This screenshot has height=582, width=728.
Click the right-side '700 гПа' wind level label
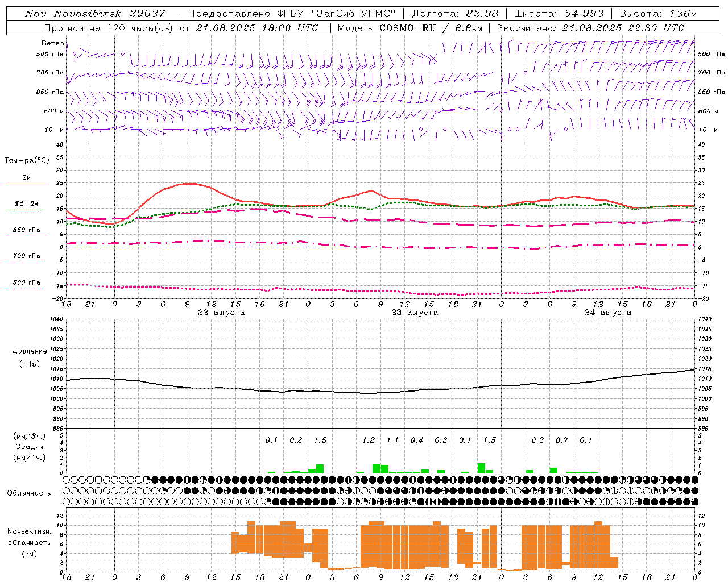pyautogui.click(x=712, y=73)
